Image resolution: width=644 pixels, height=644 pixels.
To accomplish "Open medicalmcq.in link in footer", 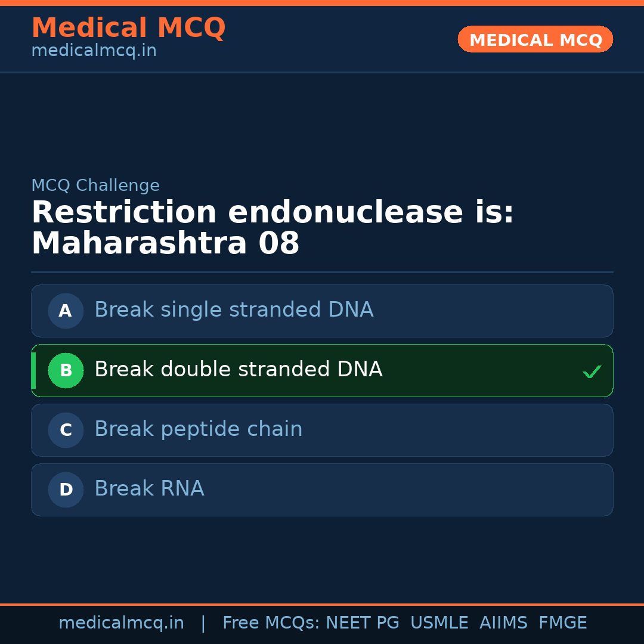I will tap(121, 623).
